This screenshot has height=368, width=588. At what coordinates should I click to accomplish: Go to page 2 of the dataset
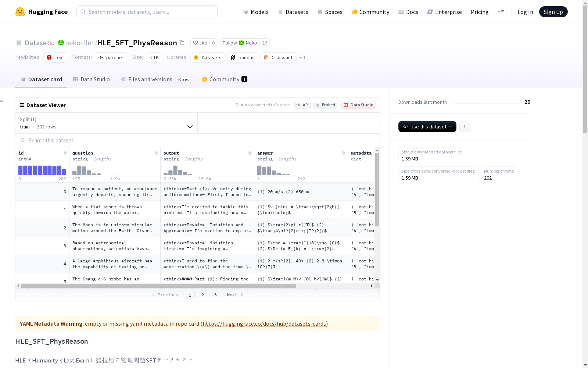click(x=202, y=295)
